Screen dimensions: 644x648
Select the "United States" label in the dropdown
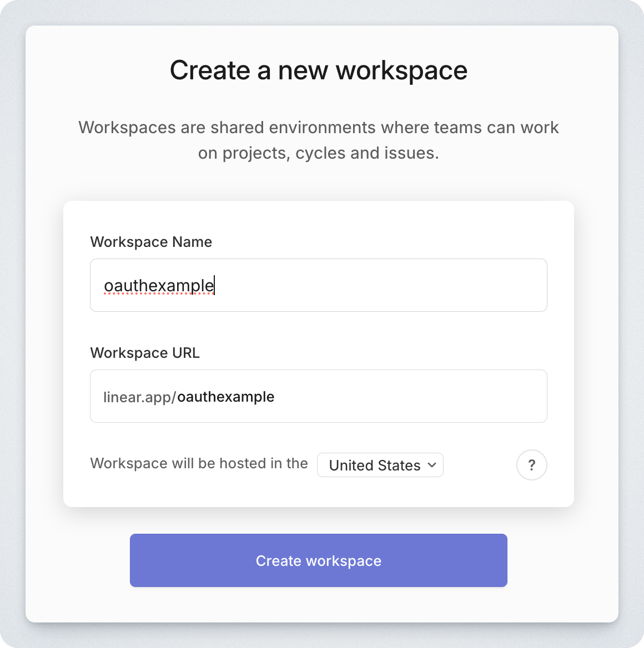click(374, 465)
